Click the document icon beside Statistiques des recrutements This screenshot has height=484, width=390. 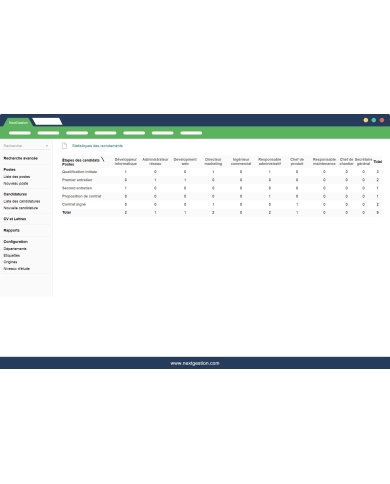click(64, 146)
